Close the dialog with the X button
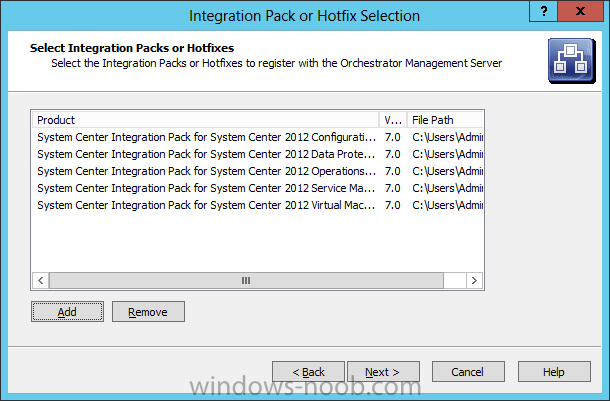Viewport: 610px width, 401px height. click(x=580, y=11)
